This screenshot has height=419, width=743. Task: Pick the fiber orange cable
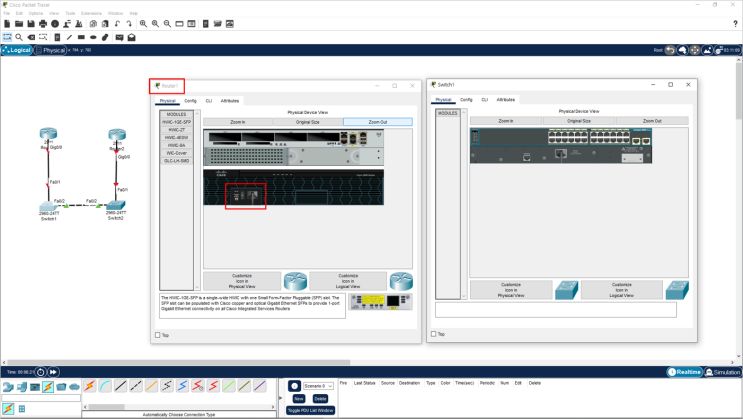click(152, 386)
